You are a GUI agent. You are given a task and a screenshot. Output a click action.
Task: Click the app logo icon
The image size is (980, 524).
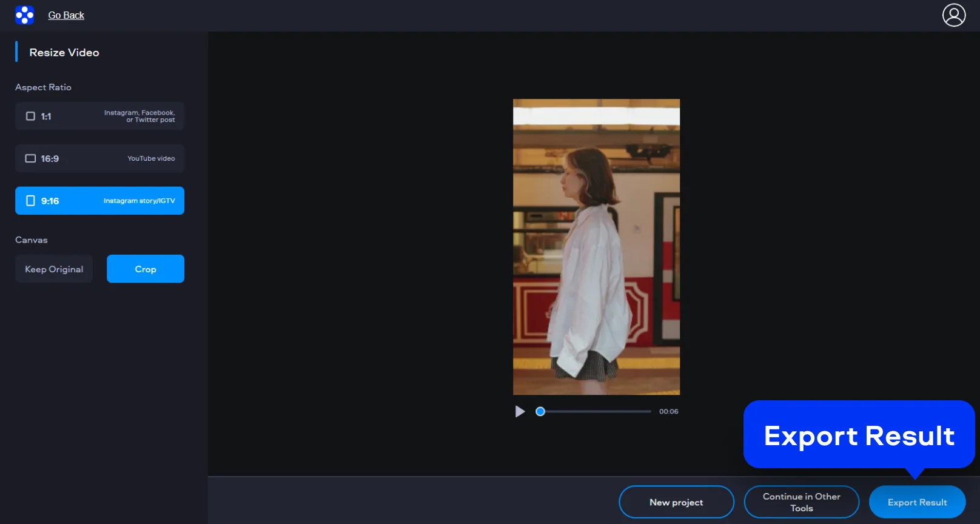pos(24,15)
